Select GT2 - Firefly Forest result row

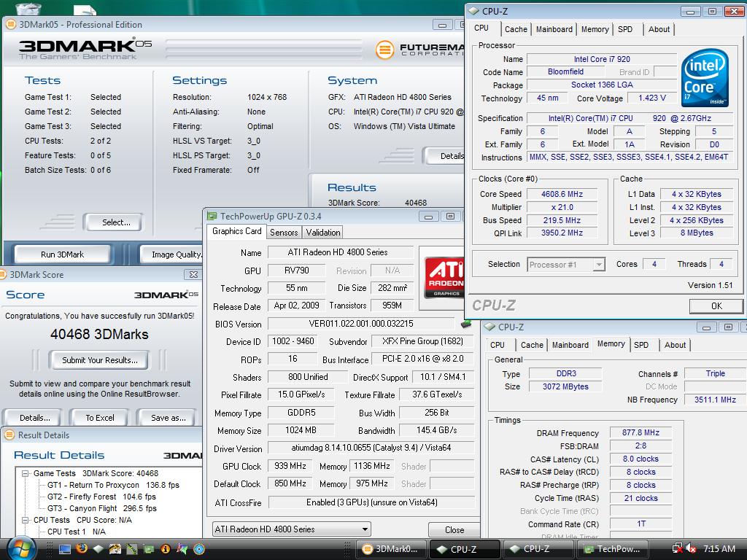click(x=101, y=497)
